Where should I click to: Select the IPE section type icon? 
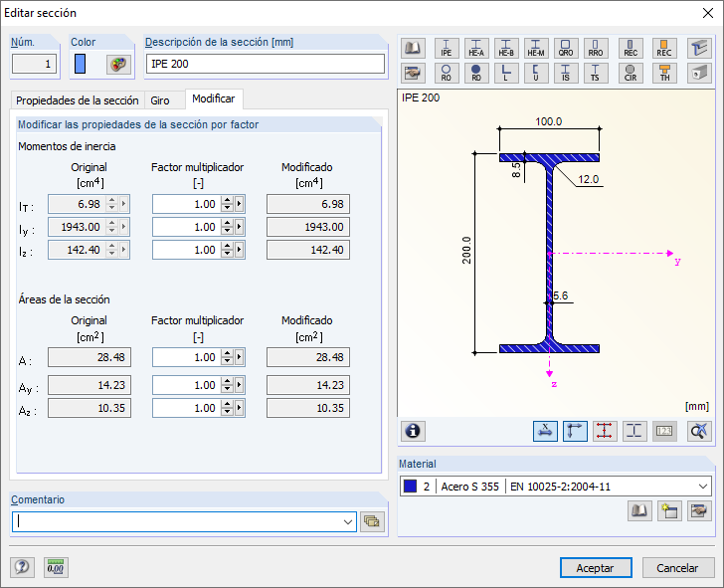click(447, 48)
